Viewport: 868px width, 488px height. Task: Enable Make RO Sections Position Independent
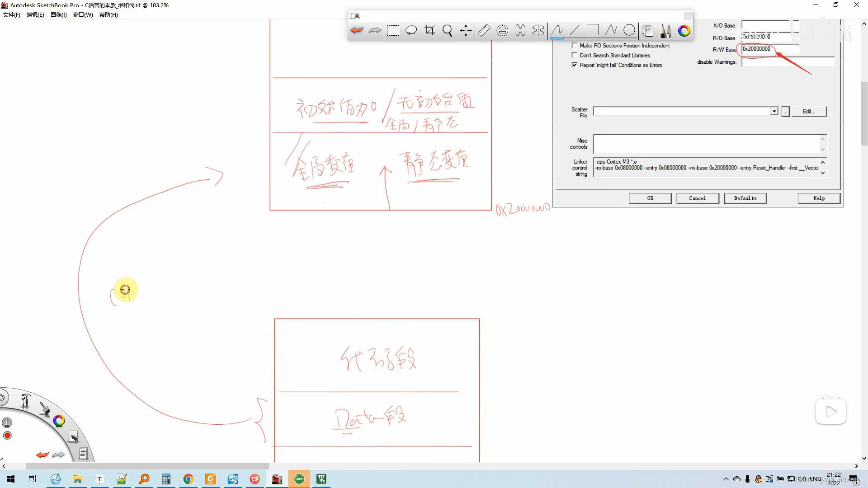[x=575, y=45]
